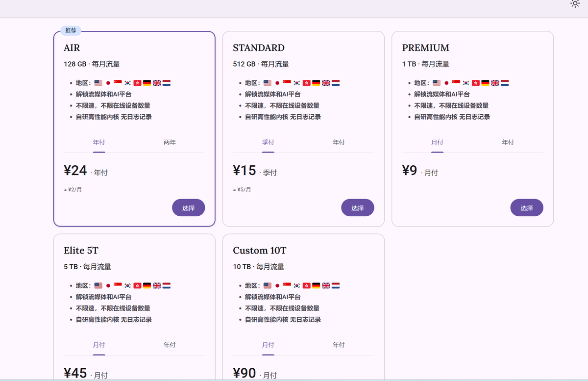Click the 128 GB · 每月流量 text
Image resolution: width=588 pixels, height=381 pixels.
pyautogui.click(x=92, y=64)
